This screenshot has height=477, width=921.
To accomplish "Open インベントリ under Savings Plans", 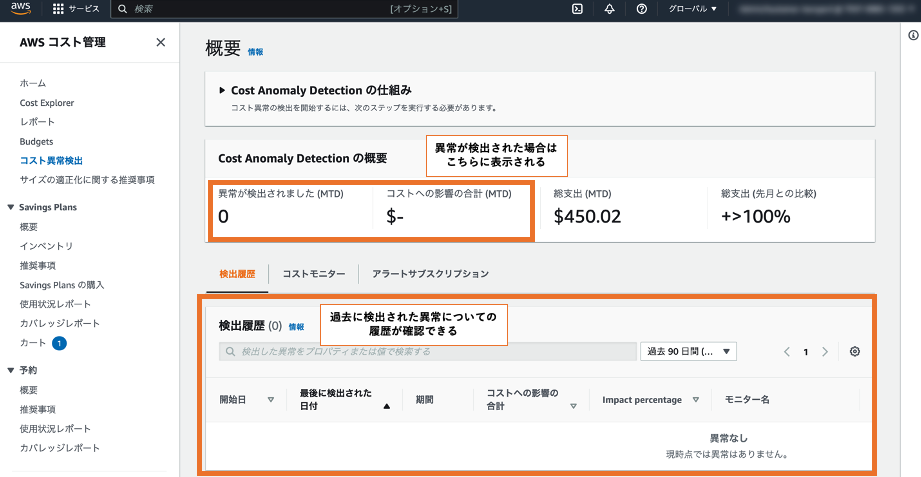I will (x=46, y=246).
